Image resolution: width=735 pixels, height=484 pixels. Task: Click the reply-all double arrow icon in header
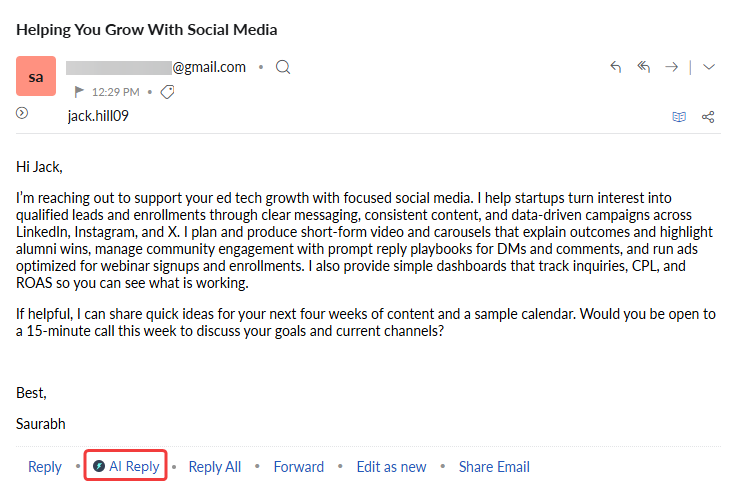click(x=644, y=68)
